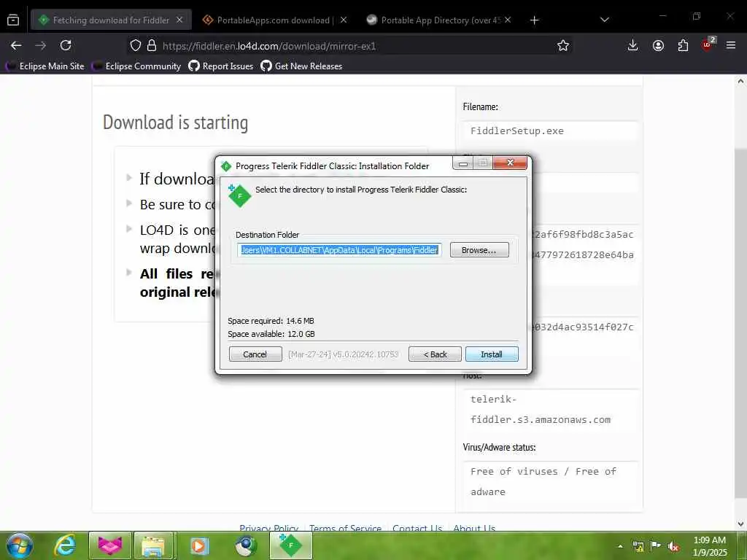This screenshot has width=747, height=560.
Task: Open the media player taskbar icon
Action: click(x=200, y=545)
